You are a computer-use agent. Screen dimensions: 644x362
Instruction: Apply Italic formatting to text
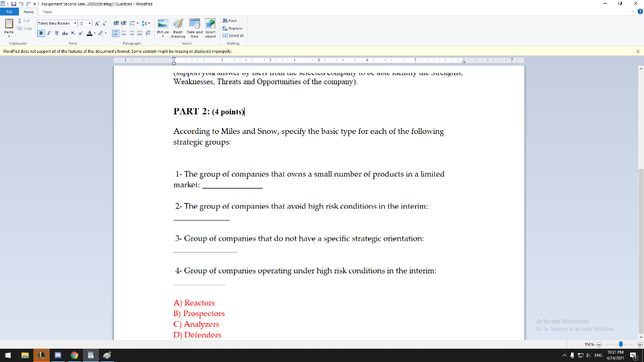click(x=48, y=33)
